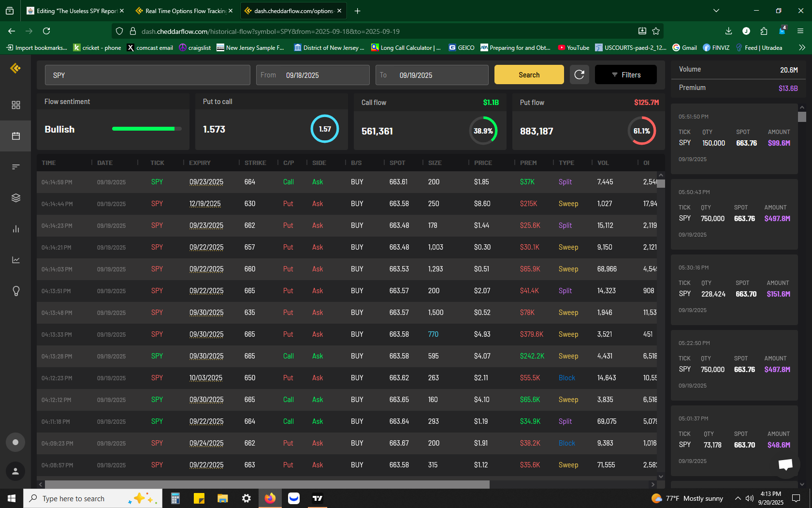812x508 pixels.
Task: Open the Filters dropdown button
Action: pos(625,75)
